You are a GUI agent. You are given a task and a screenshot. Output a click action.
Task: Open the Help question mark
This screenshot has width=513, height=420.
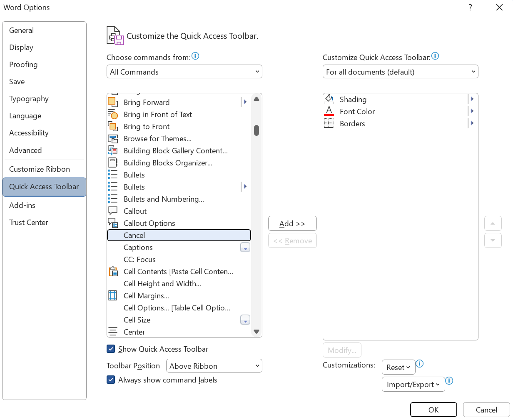click(470, 7)
